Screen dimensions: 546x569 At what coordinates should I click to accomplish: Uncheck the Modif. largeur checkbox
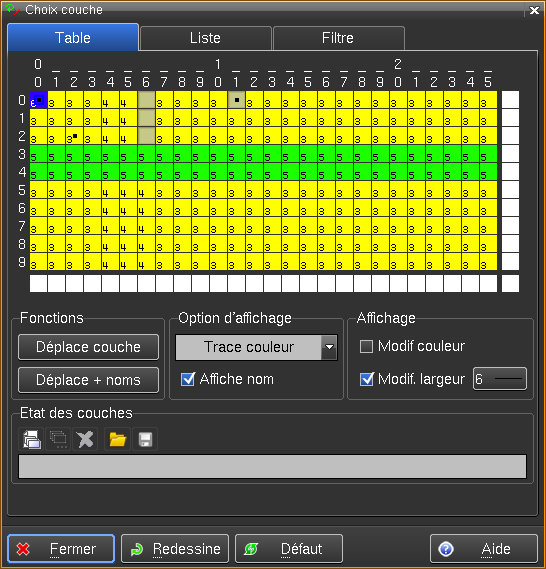pyautogui.click(x=366, y=379)
